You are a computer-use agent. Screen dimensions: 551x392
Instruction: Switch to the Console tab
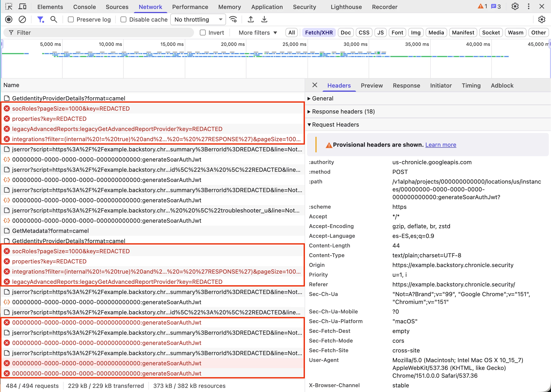[x=84, y=7]
